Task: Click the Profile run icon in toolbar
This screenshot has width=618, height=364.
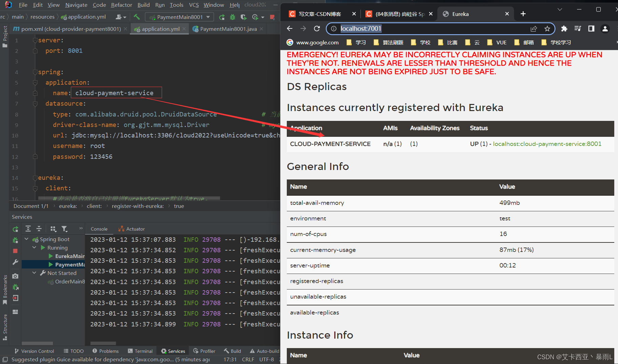Action: [255, 17]
